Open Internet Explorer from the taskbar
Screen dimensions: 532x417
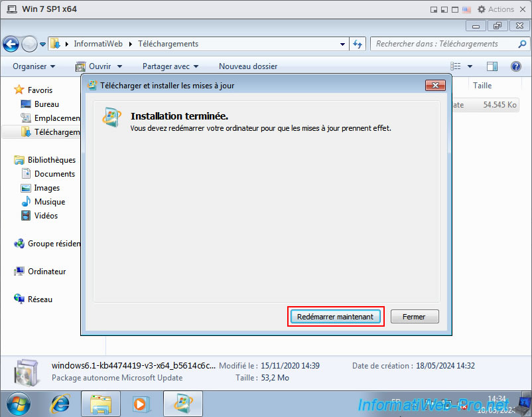tap(61, 403)
